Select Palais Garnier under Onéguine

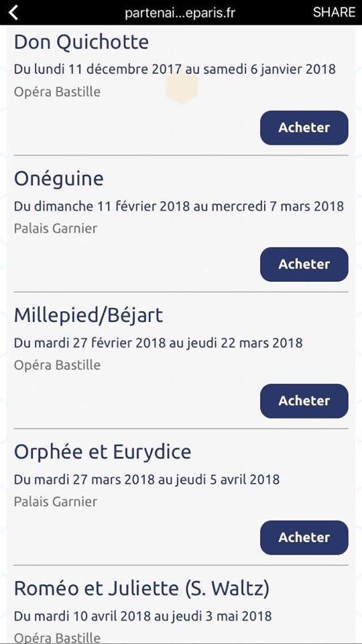(56, 228)
